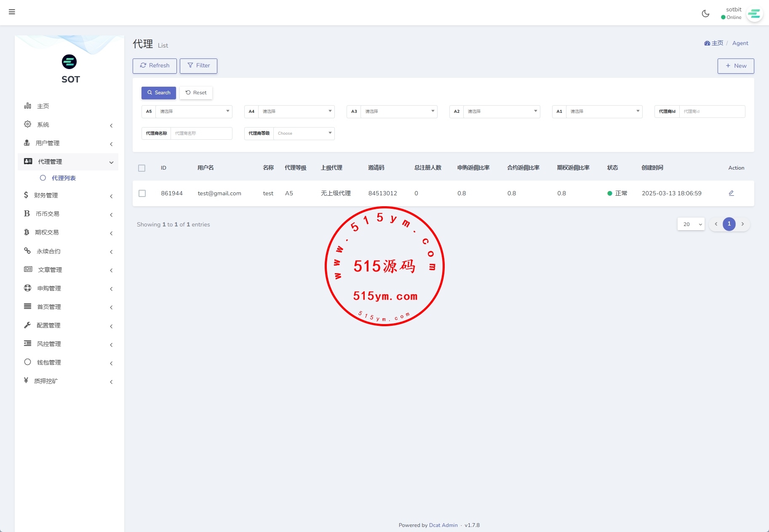Click the New button
The height and width of the screenshot is (532, 769).
point(735,66)
